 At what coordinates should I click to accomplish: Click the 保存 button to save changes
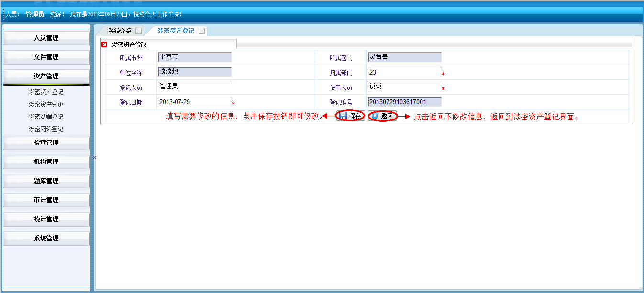tap(351, 116)
